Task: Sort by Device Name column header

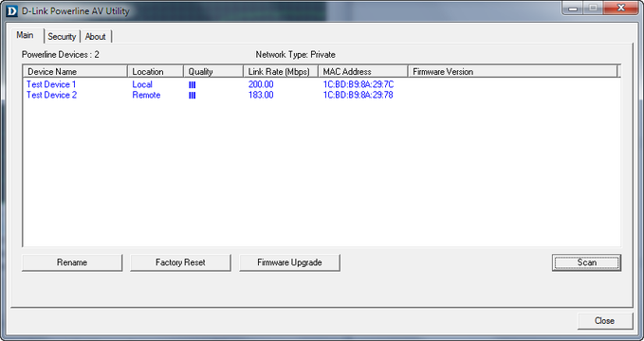Action: tap(75, 71)
